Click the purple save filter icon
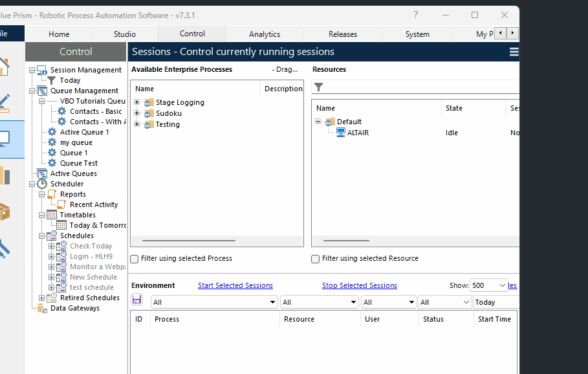Screen dimensions: 588x374 click(x=136, y=300)
